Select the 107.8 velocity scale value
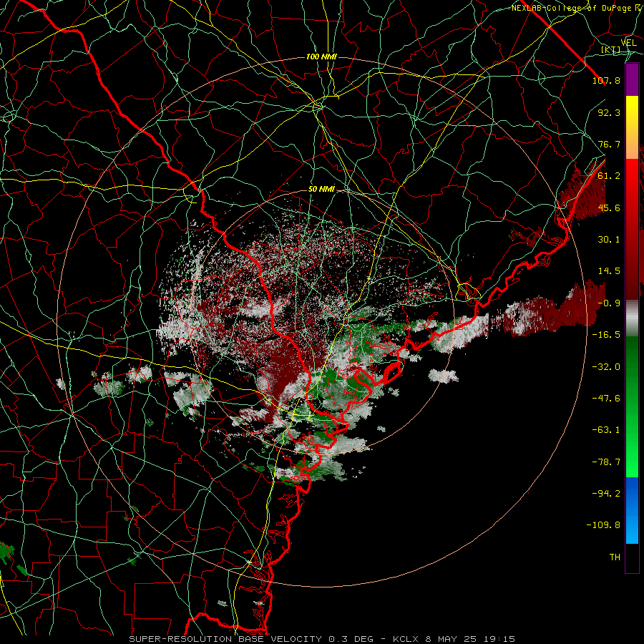This screenshot has height=644, width=644. 606,80
